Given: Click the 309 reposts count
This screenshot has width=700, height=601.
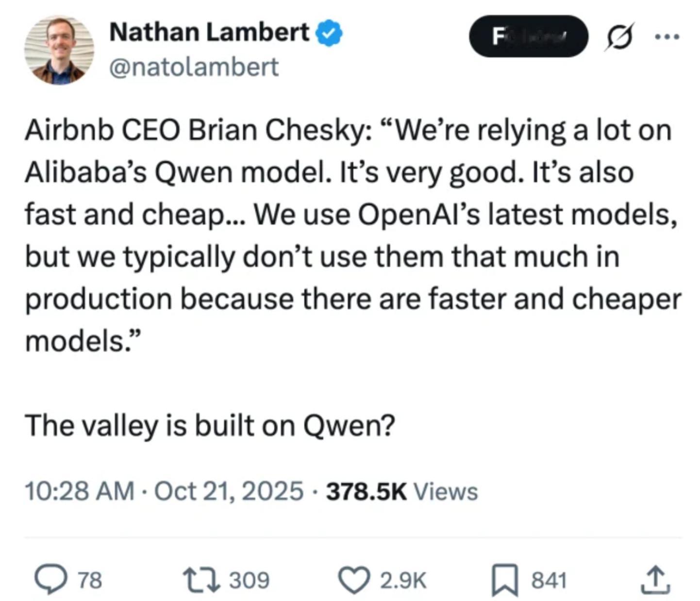Looking at the screenshot, I should [249, 580].
